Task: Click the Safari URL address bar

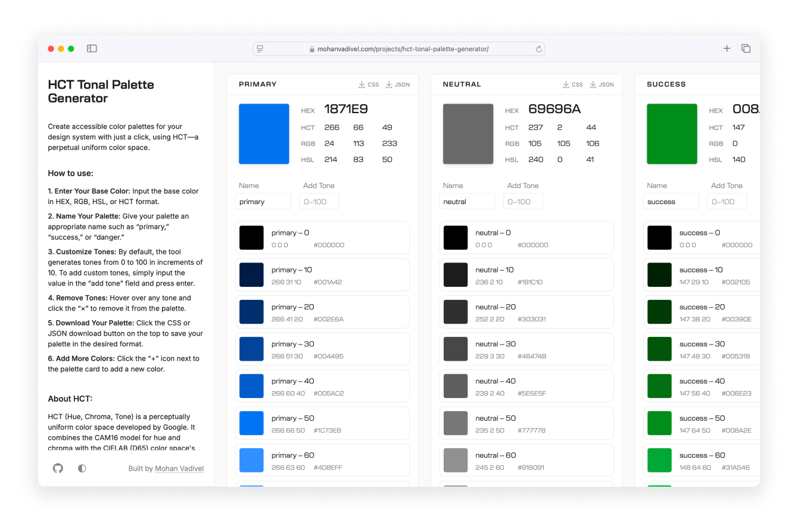Action: coord(399,49)
